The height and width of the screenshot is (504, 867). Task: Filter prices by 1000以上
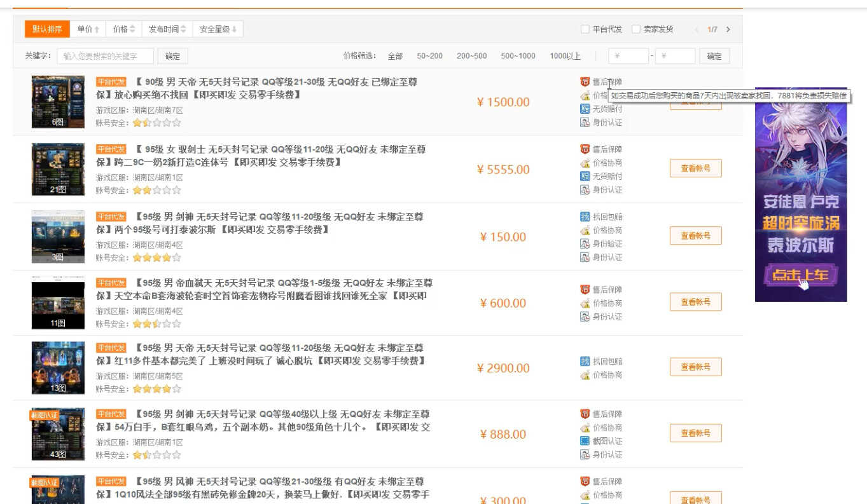tap(565, 56)
